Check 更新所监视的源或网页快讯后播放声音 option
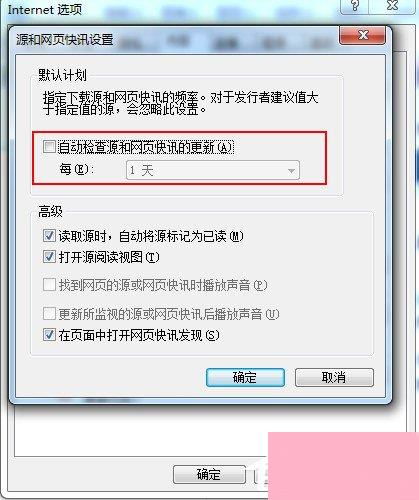The width and height of the screenshot is (419, 500). (x=49, y=313)
